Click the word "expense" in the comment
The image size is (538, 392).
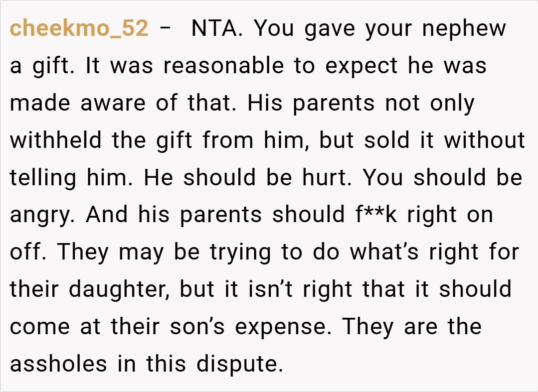click(285, 327)
